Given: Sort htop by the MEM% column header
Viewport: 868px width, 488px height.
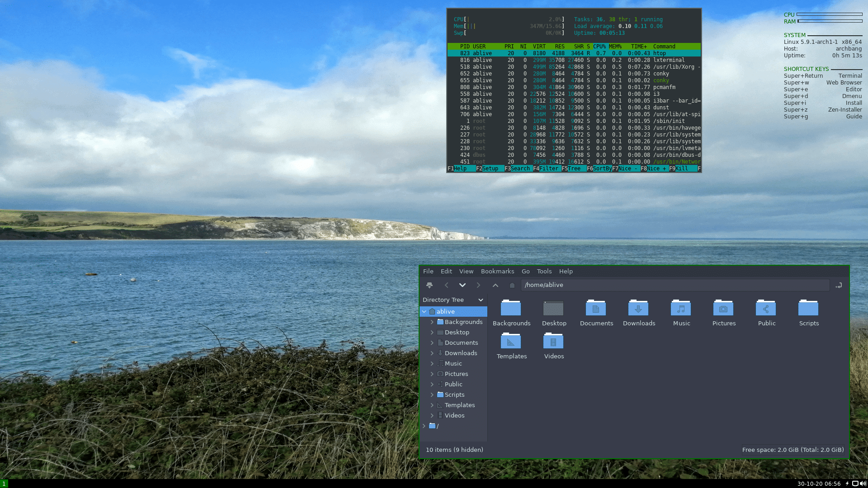Looking at the screenshot, I should tap(615, 47).
